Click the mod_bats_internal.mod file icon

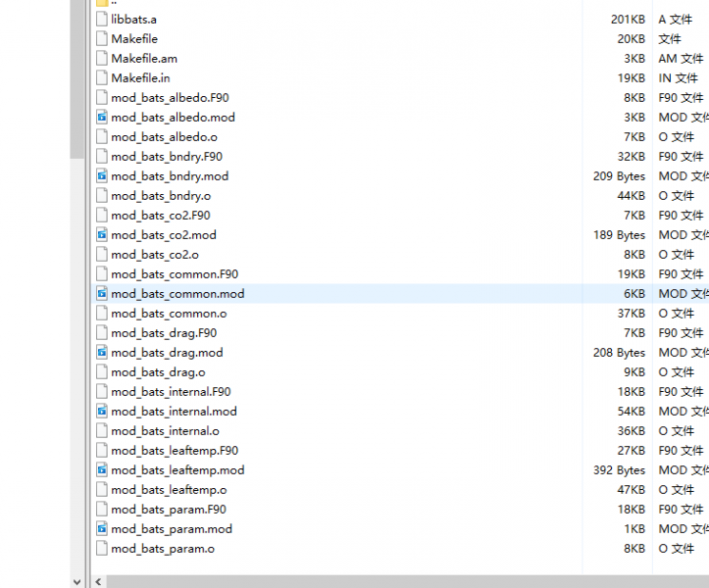pos(102,412)
